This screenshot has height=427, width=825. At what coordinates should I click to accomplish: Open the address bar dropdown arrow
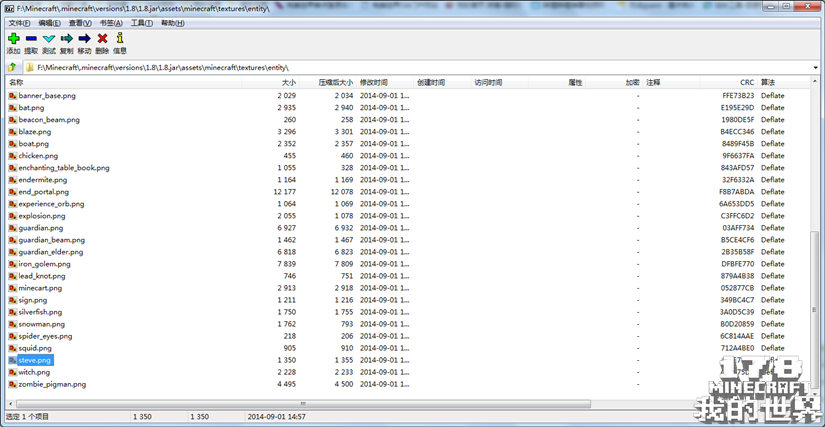tap(816, 67)
